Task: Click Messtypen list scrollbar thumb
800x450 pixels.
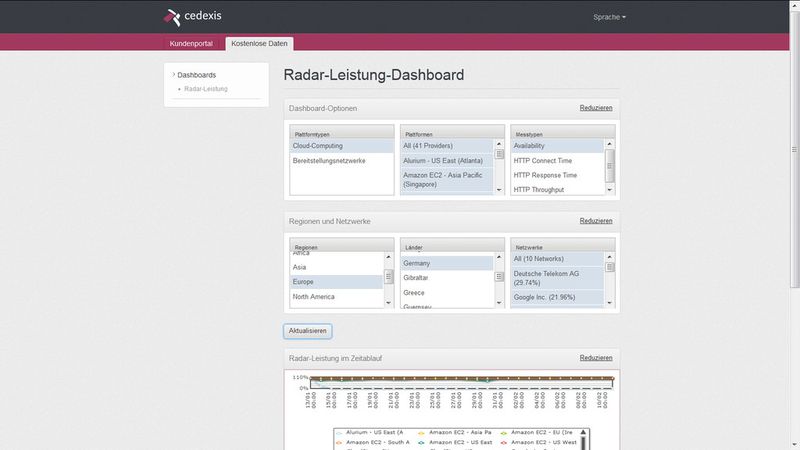Action: [609, 166]
